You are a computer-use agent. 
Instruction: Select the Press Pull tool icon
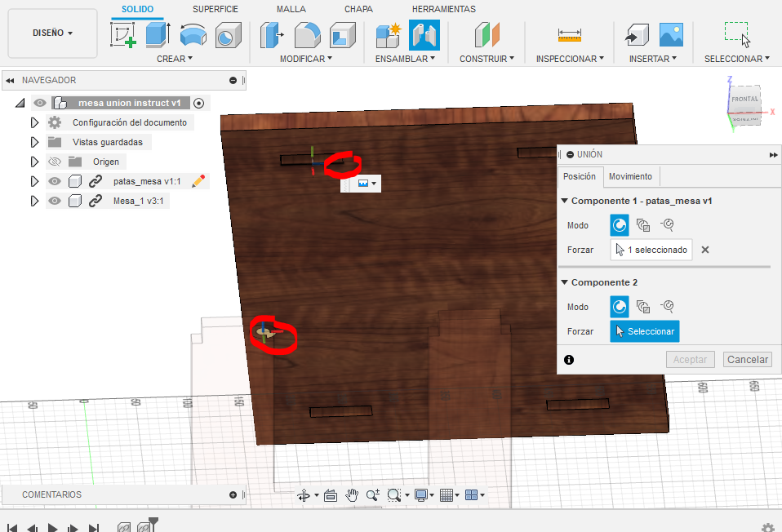click(272, 35)
